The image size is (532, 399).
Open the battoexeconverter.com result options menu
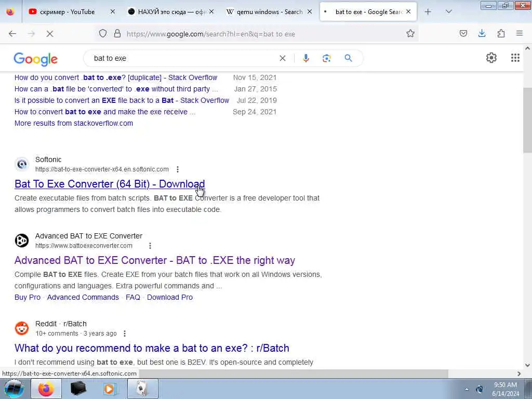coord(150,246)
